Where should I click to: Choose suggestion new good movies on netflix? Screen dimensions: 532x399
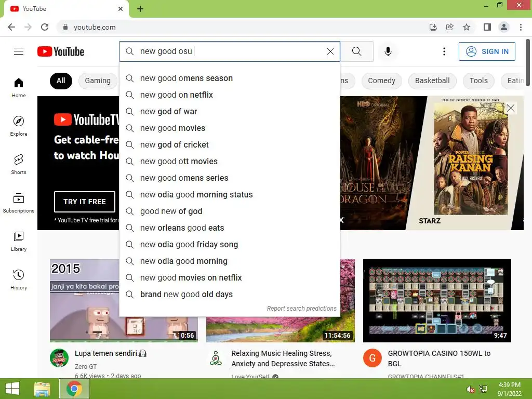click(229, 277)
